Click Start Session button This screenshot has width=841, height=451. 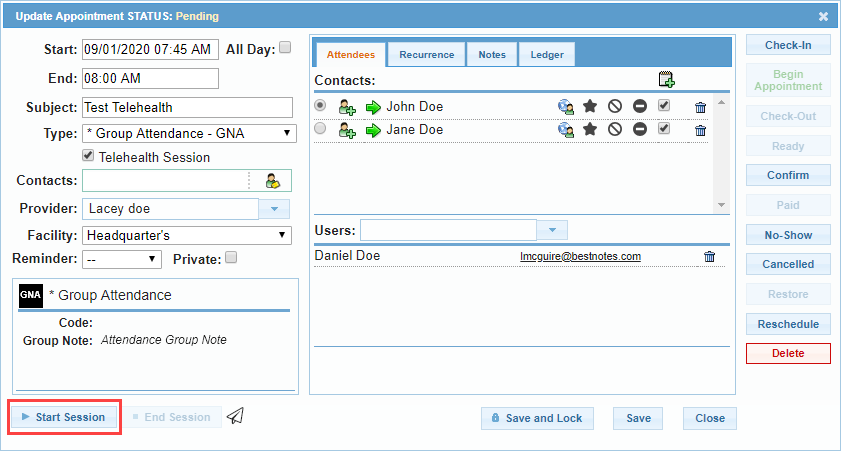[64, 417]
